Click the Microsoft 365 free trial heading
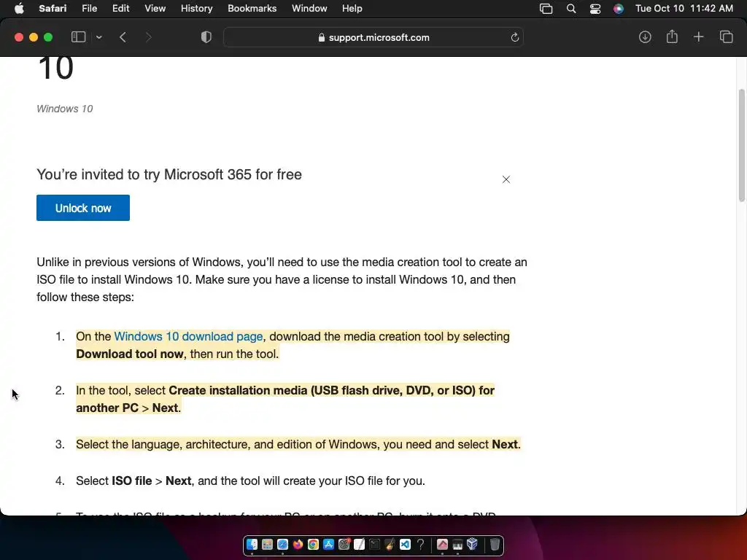747x560 pixels. (x=169, y=174)
